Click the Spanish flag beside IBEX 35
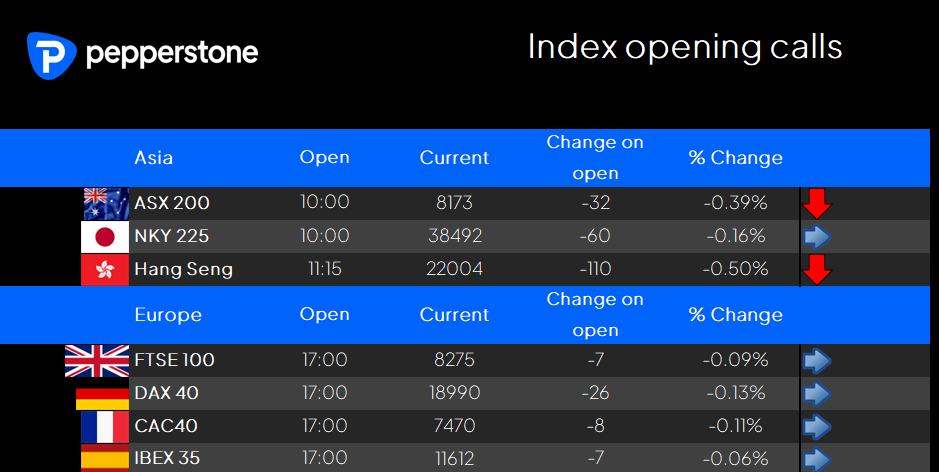The height and width of the screenshot is (472, 939). pyautogui.click(x=105, y=458)
